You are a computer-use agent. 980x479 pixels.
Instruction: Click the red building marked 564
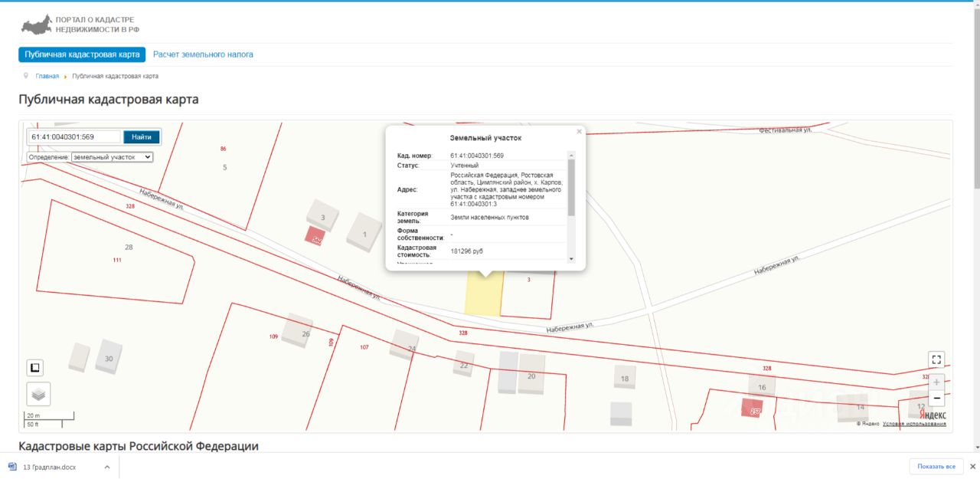314,236
